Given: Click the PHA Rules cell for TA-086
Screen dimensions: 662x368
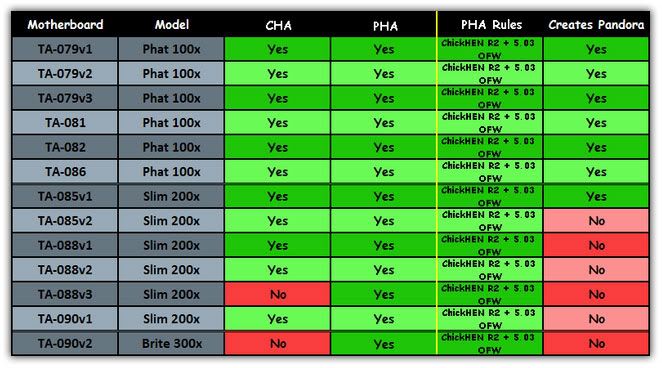Looking at the screenshot, I should (490, 172).
